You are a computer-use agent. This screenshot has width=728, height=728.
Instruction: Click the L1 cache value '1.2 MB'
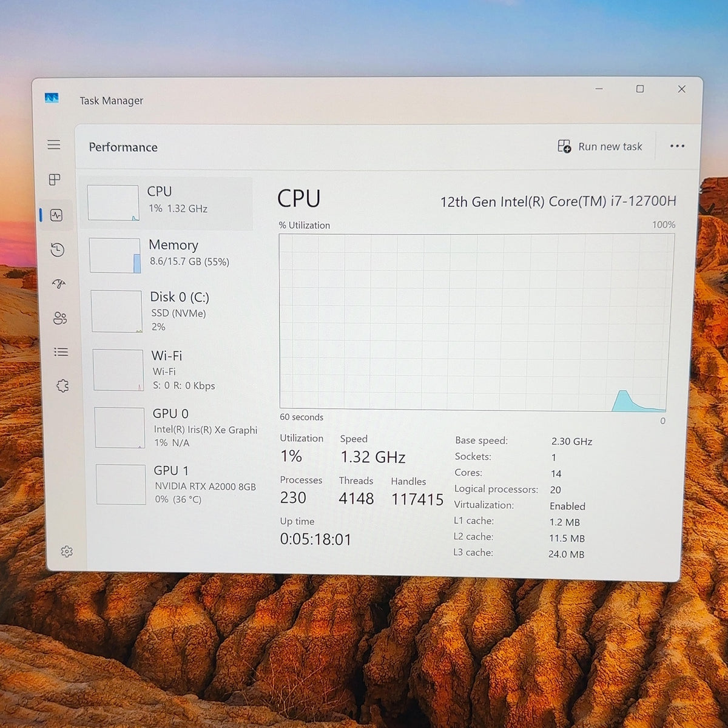564,522
